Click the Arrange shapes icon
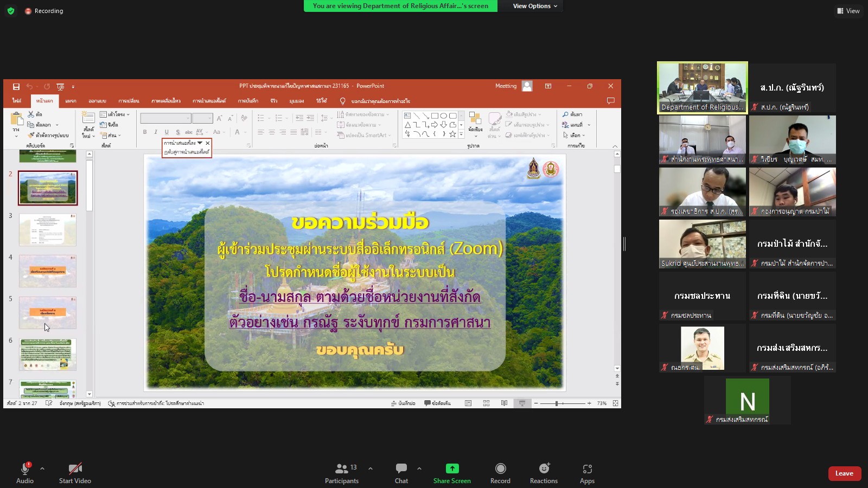Image resolution: width=868 pixels, height=488 pixels. [475, 119]
